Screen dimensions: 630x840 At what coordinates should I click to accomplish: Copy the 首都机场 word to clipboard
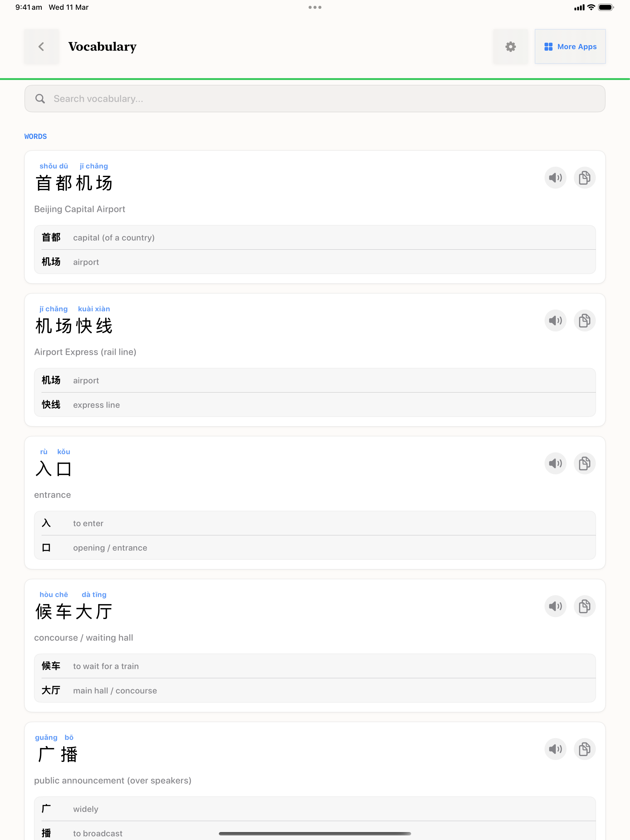tap(584, 178)
